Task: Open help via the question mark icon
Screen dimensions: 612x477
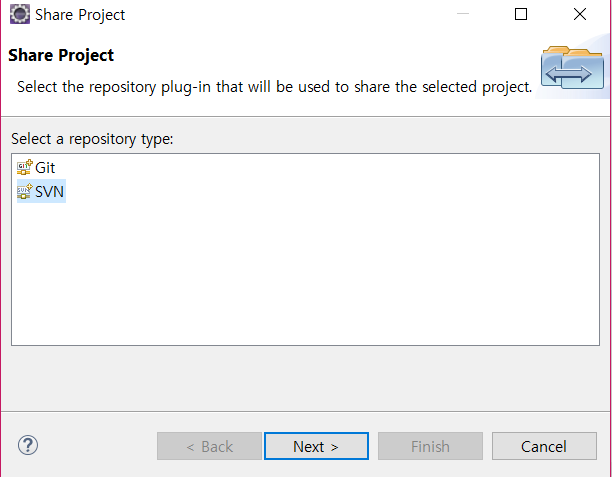Action: click(x=28, y=445)
